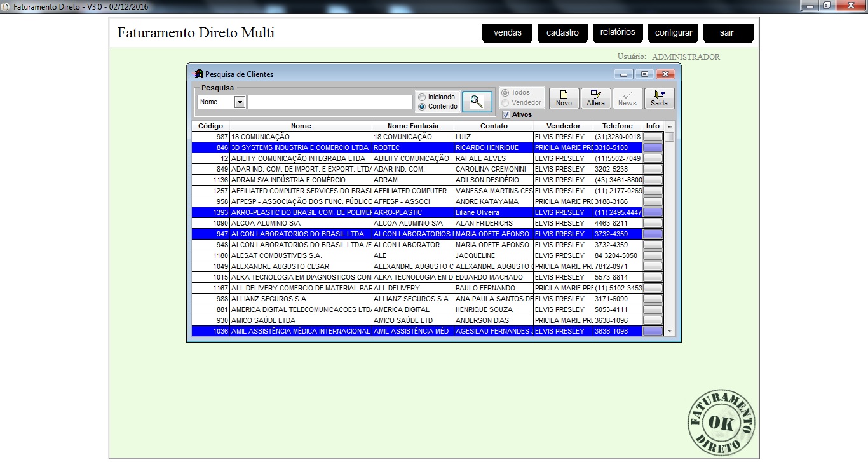The height and width of the screenshot is (462, 868).
Task: Click the Saída exit button
Action: [659, 99]
